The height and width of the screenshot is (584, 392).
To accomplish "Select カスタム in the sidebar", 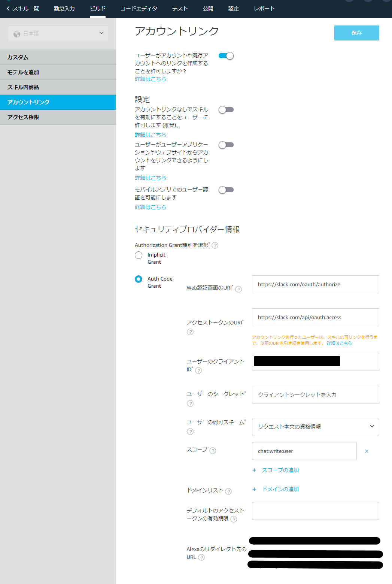I will tap(58, 57).
